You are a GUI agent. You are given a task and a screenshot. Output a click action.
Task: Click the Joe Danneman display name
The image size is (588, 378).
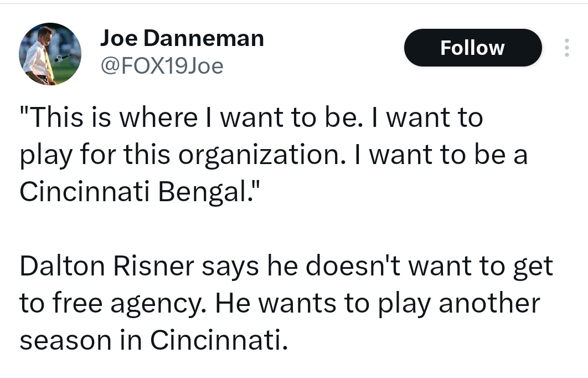point(182,38)
